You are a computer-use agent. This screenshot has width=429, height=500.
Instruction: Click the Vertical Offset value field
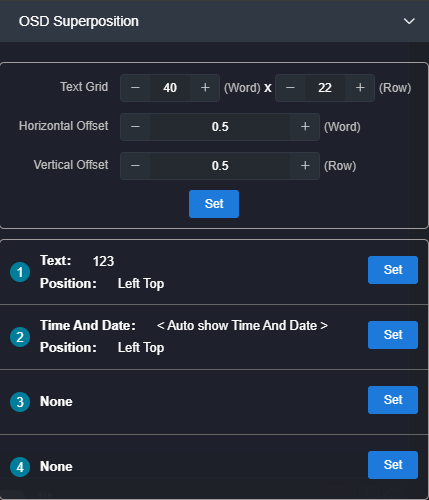(x=220, y=166)
